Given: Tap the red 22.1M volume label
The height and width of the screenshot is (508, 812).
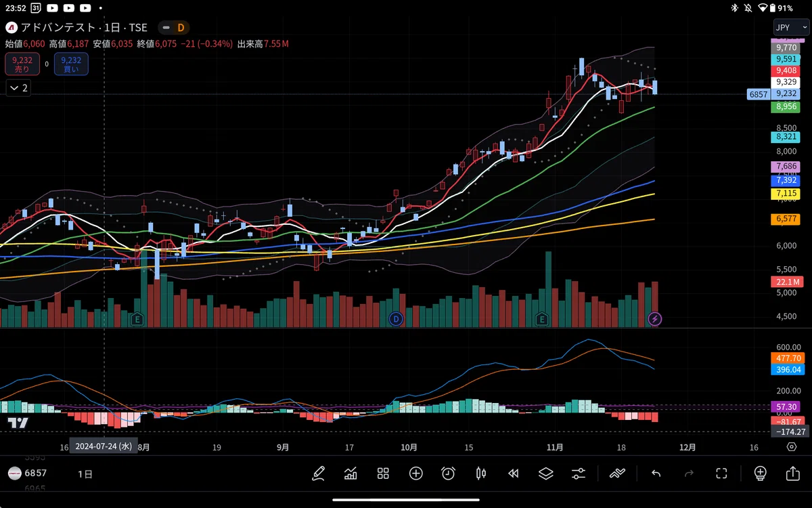Looking at the screenshot, I should pyautogui.click(x=787, y=282).
